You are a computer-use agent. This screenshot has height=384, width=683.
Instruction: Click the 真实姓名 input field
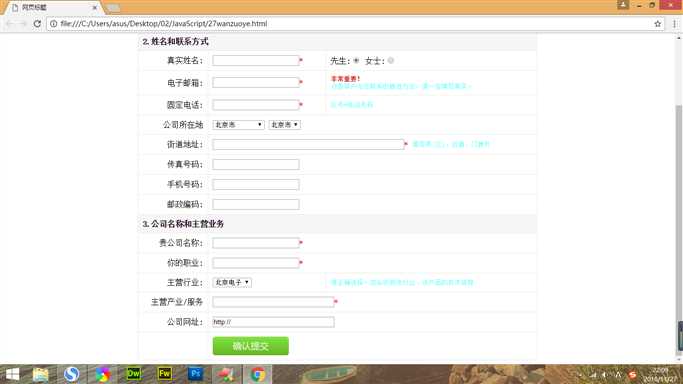(256, 61)
